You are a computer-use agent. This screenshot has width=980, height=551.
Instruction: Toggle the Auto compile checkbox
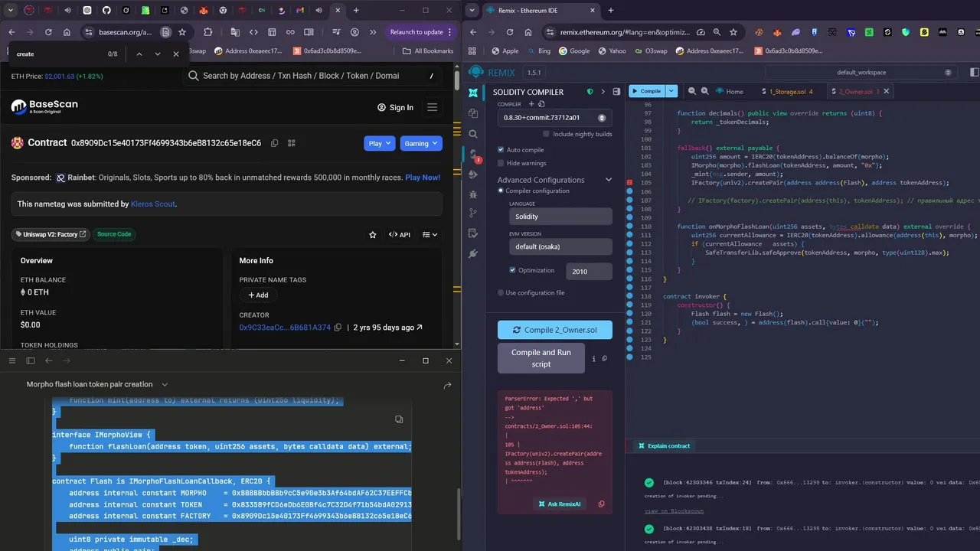coord(501,150)
